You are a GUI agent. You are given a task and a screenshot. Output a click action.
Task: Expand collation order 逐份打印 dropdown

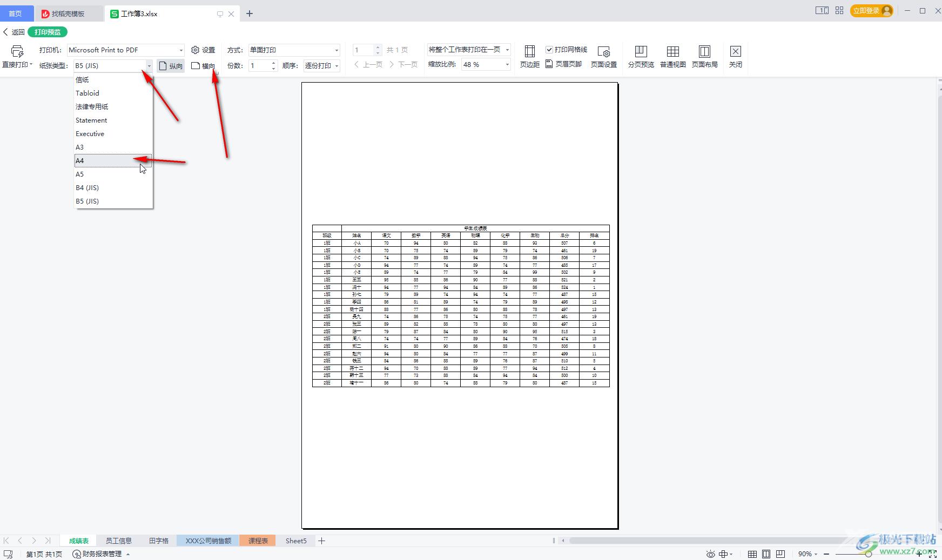(337, 66)
